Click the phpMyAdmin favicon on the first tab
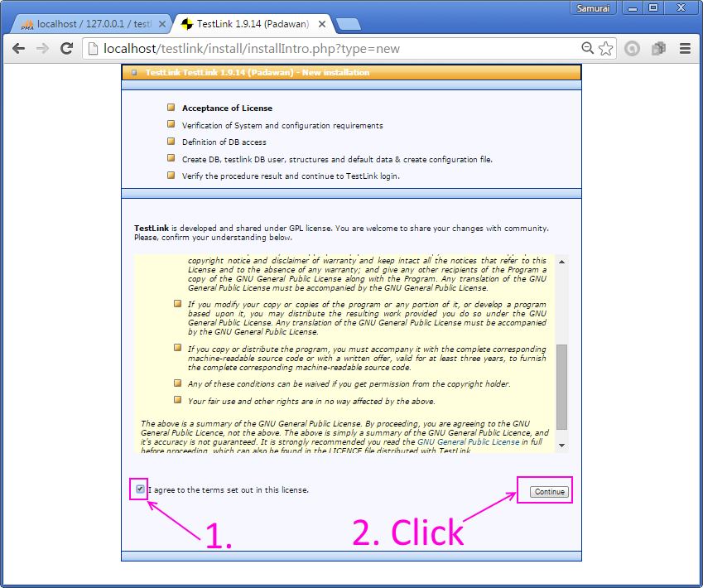This screenshot has height=588, width=703. click(x=27, y=25)
